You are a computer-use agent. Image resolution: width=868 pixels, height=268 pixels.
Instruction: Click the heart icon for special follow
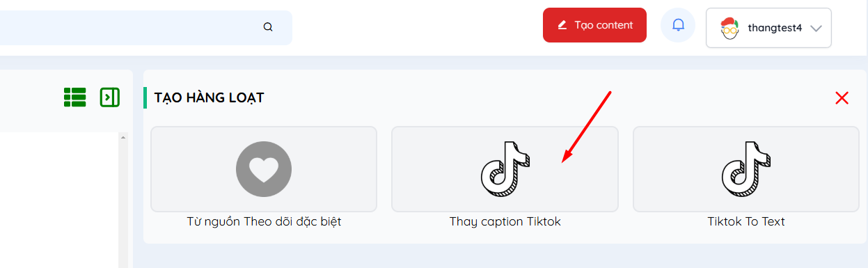[264, 169]
